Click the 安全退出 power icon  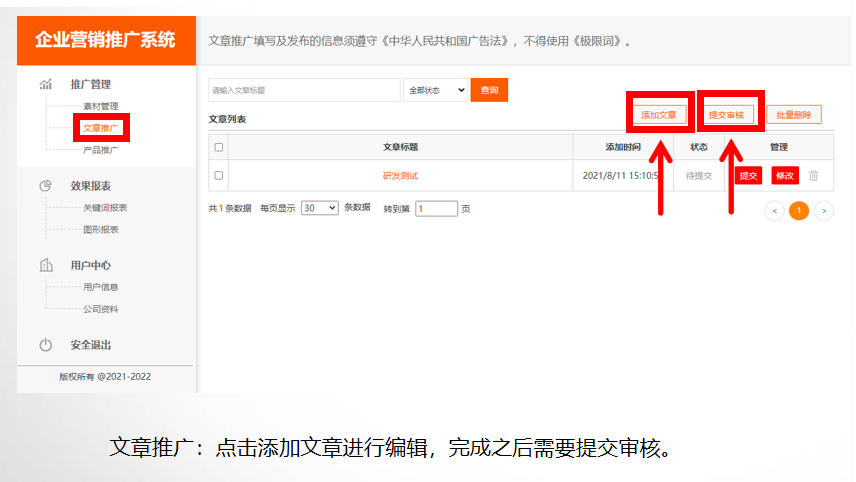(46, 345)
